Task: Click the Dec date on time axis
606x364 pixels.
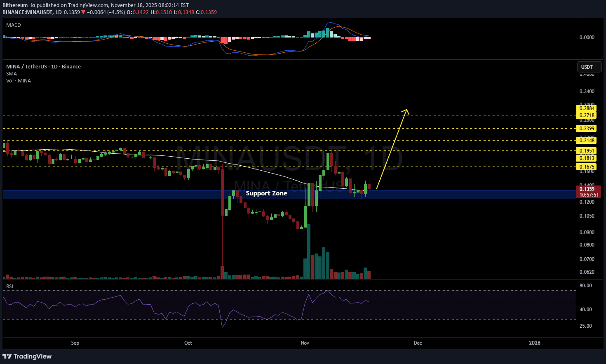Action: tap(418, 343)
